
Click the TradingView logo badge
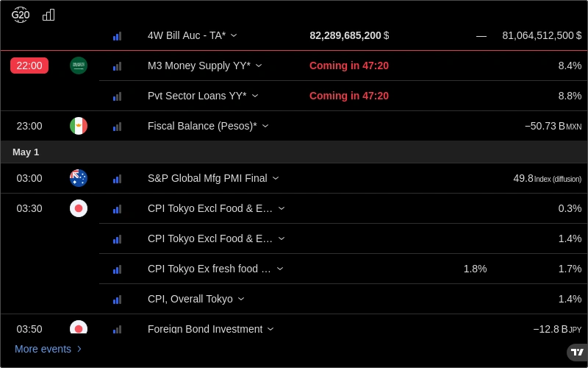click(577, 353)
